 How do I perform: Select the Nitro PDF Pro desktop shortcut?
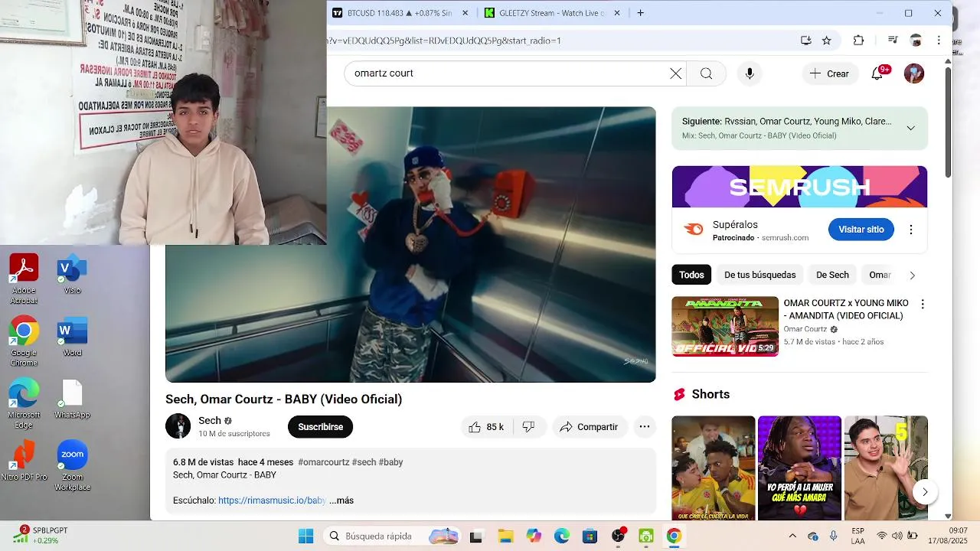[24, 461]
